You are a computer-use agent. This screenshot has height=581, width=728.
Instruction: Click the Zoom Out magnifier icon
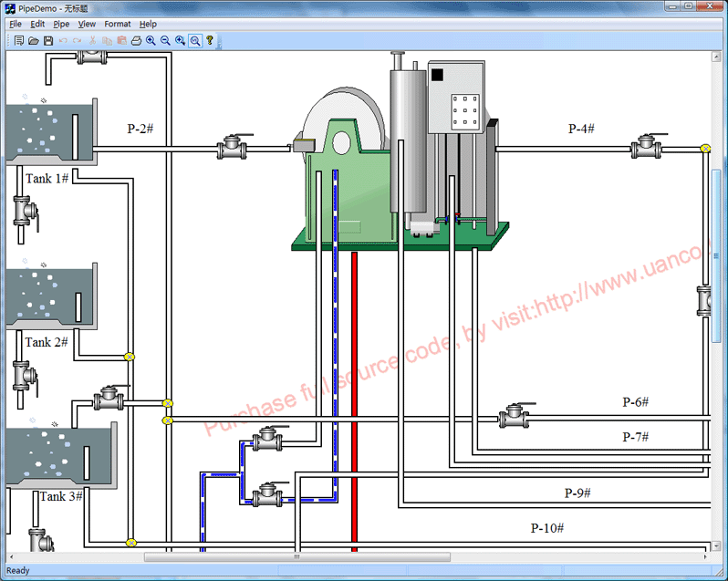tap(165, 40)
